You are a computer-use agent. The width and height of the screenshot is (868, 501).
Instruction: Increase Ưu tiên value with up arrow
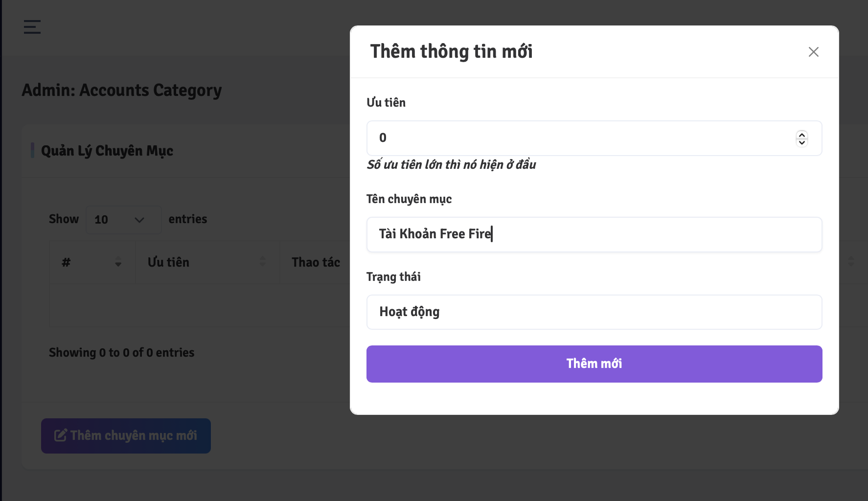pyautogui.click(x=801, y=135)
